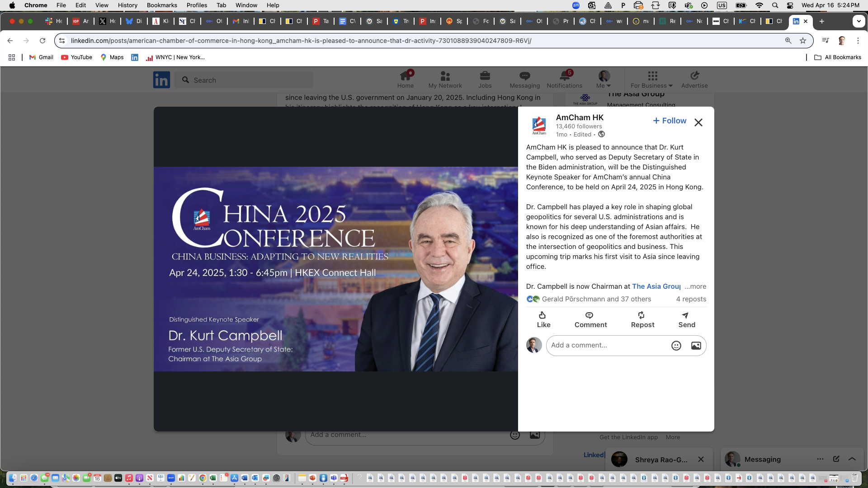Screen dimensions: 868x488
Task: Expand the Me profile dropdown
Action: 604,80
